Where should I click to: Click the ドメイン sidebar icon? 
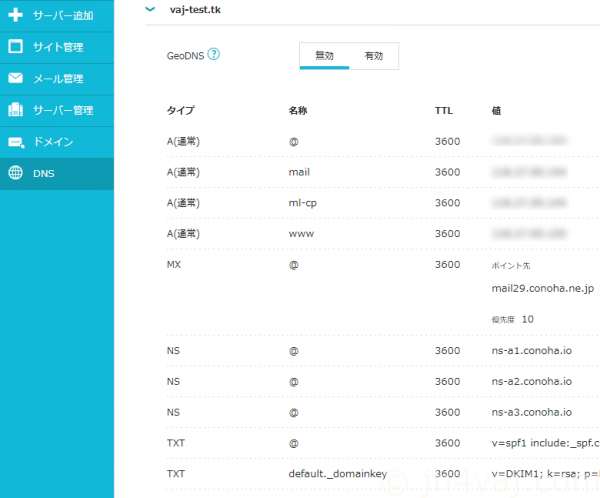pyautogui.click(x=15, y=142)
